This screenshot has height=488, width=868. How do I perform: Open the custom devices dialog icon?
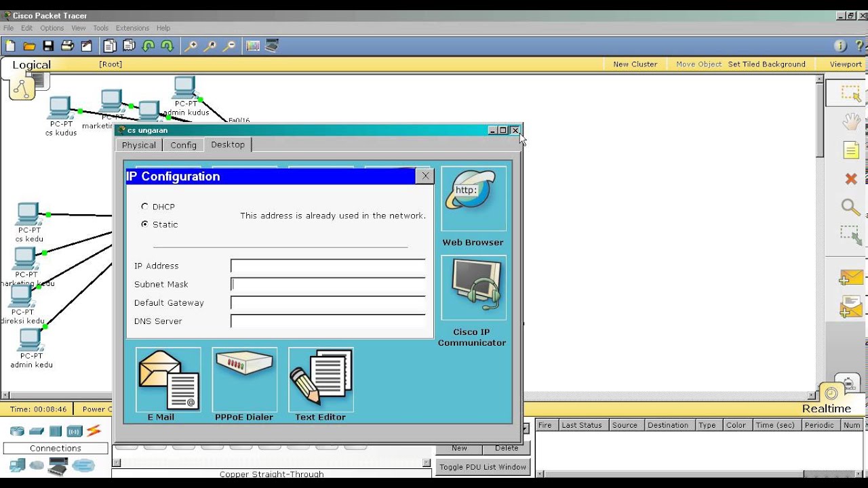pyautogui.click(x=272, y=46)
